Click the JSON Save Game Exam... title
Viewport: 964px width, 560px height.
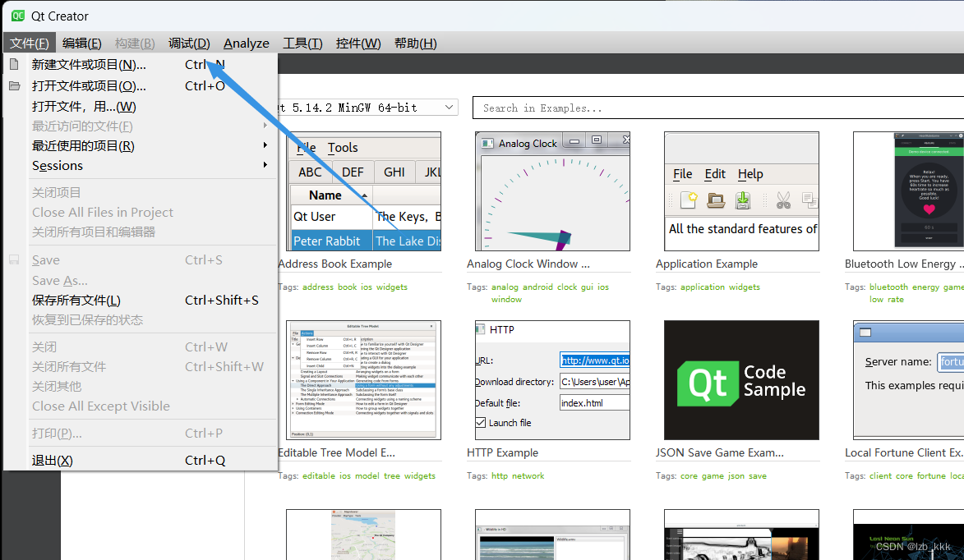719,452
